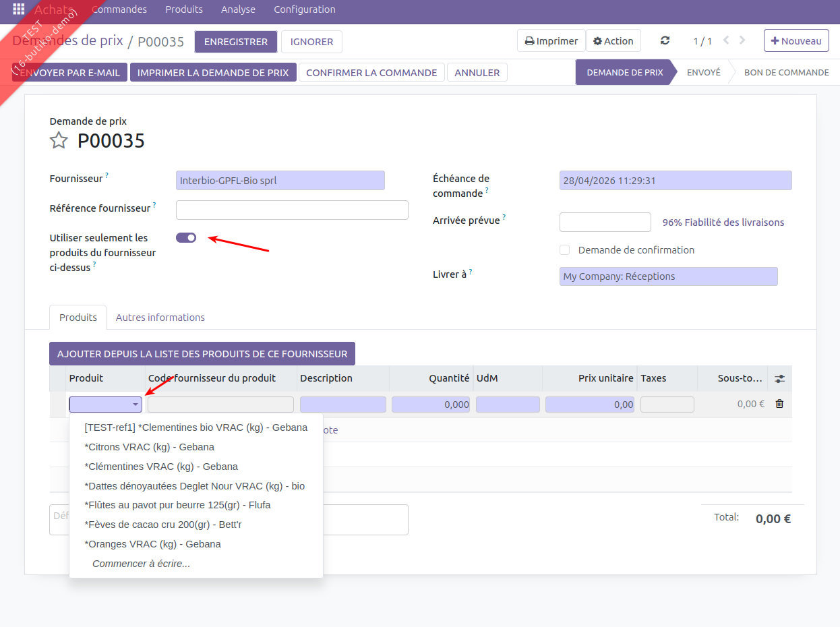Open the apps grid menu icon
Screen dimensions: 840x627
[19, 9]
